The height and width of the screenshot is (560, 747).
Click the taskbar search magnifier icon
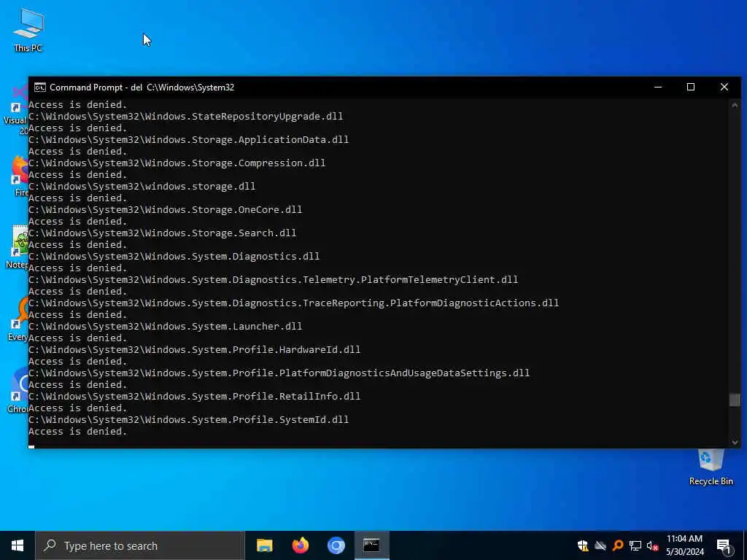[x=50, y=545]
